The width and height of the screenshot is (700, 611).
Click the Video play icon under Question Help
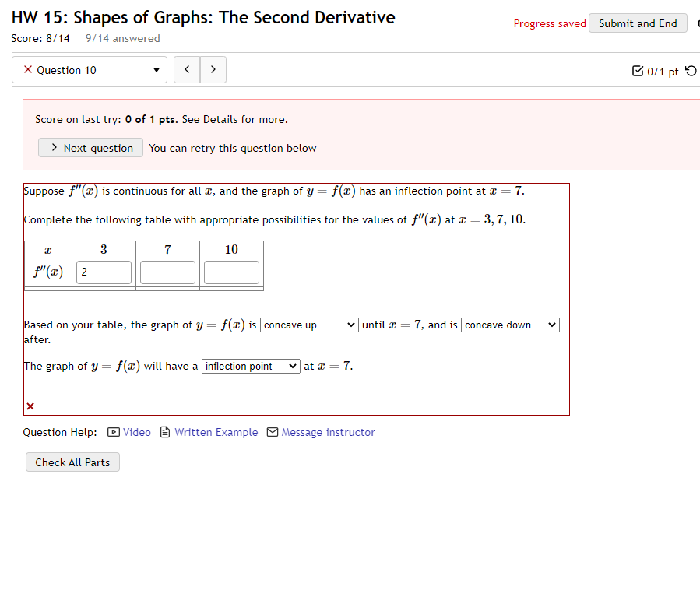click(114, 432)
